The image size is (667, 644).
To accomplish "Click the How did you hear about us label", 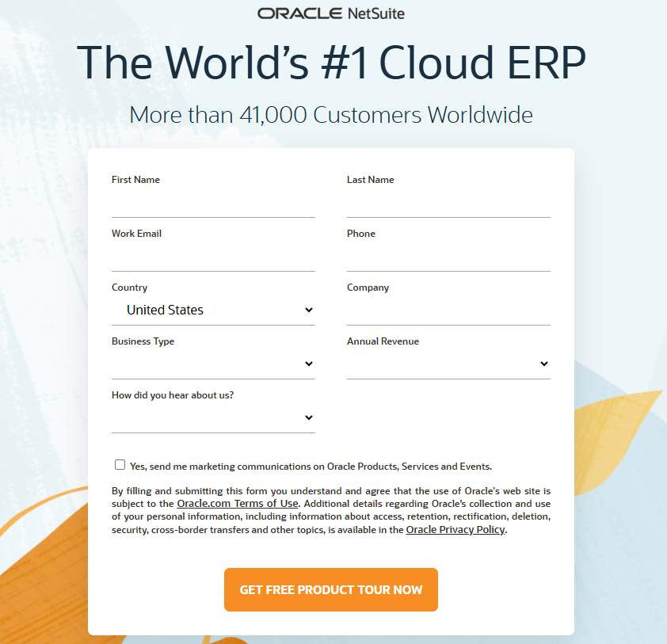I will pyautogui.click(x=173, y=395).
